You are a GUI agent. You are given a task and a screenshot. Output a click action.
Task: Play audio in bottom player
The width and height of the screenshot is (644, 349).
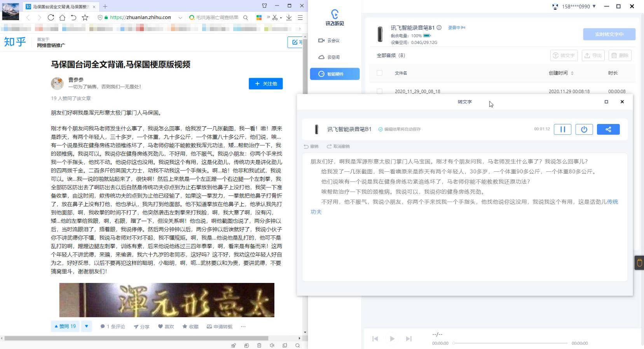(x=392, y=339)
